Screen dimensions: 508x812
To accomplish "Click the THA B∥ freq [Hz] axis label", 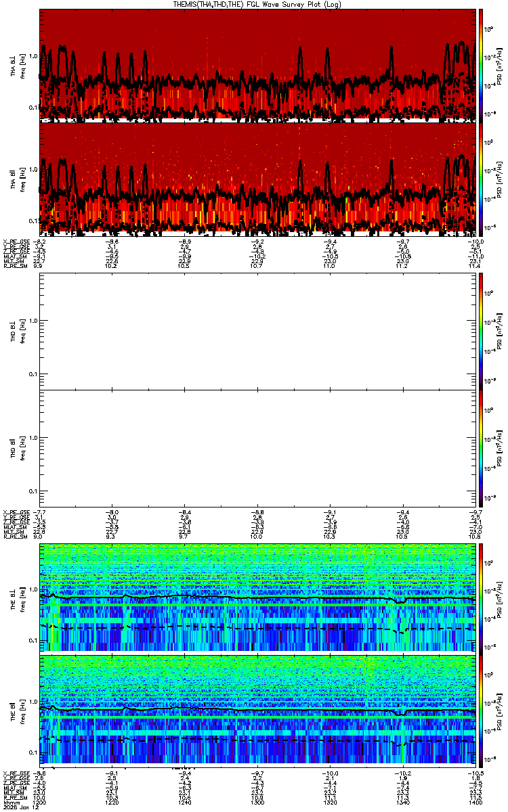I will [x=22, y=178].
